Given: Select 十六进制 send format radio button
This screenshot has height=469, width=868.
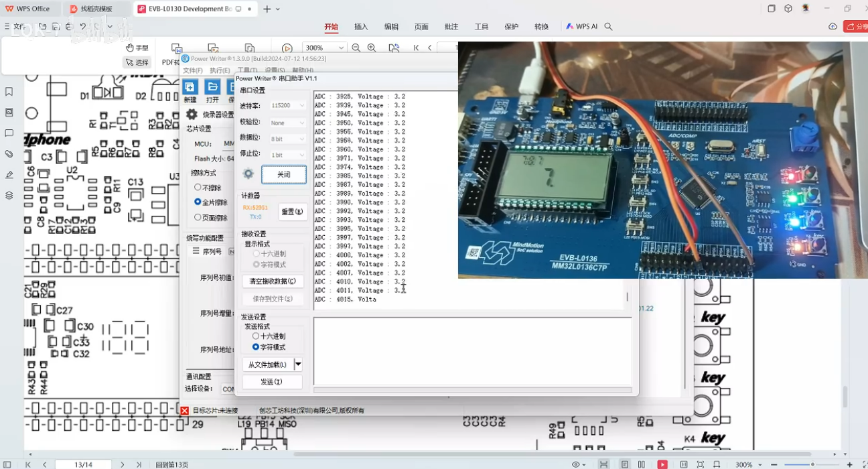Looking at the screenshot, I should point(256,336).
